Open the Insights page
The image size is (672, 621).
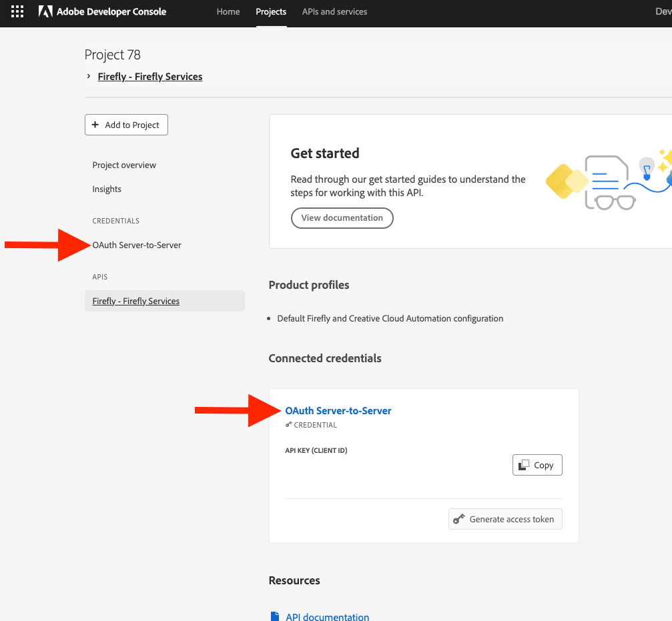click(x=107, y=189)
